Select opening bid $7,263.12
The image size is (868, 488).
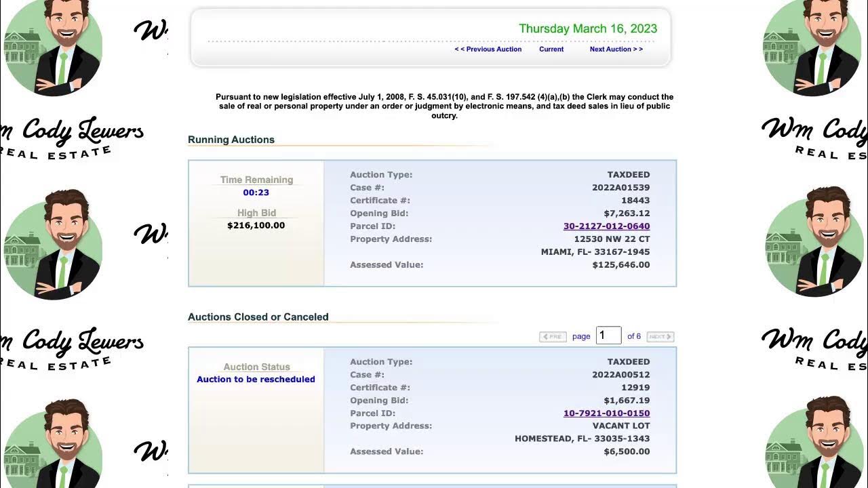(x=627, y=213)
